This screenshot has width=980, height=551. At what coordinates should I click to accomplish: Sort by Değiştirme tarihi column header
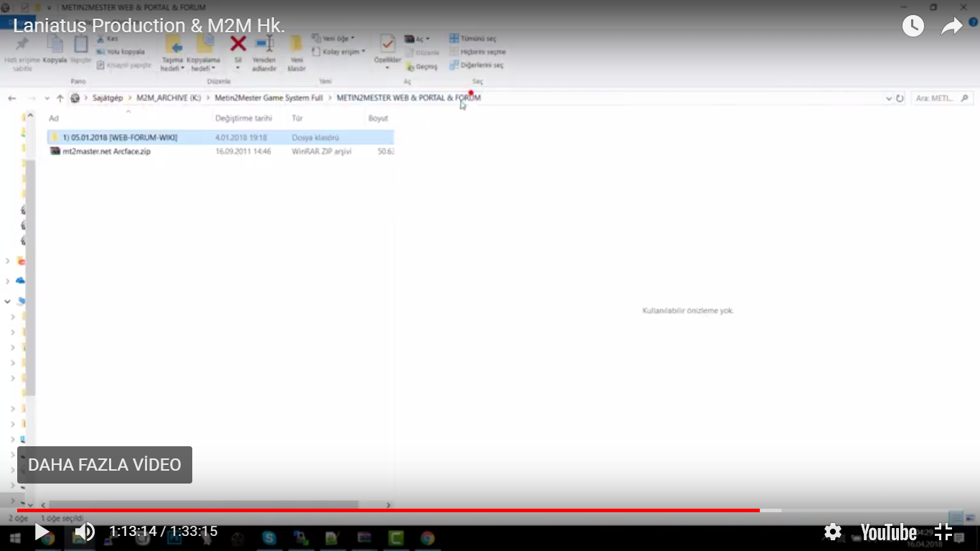point(243,118)
